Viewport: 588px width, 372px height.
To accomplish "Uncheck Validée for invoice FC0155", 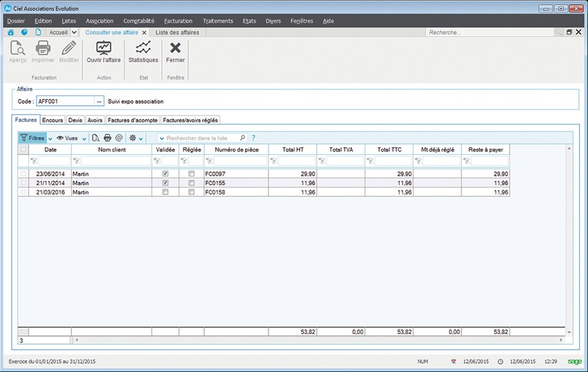I will pos(165,183).
